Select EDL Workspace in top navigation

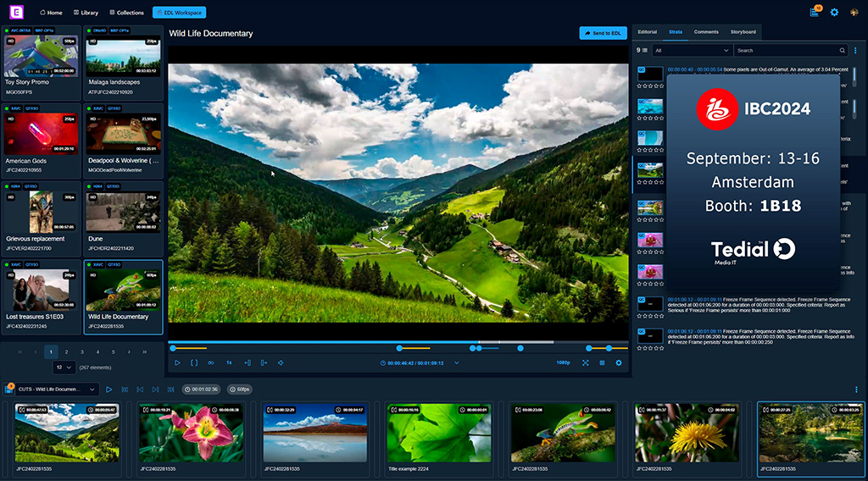[180, 12]
